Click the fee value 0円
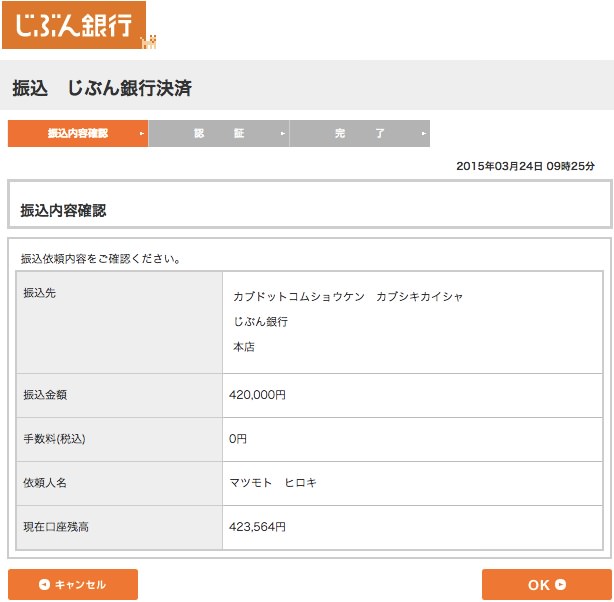 point(238,439)
